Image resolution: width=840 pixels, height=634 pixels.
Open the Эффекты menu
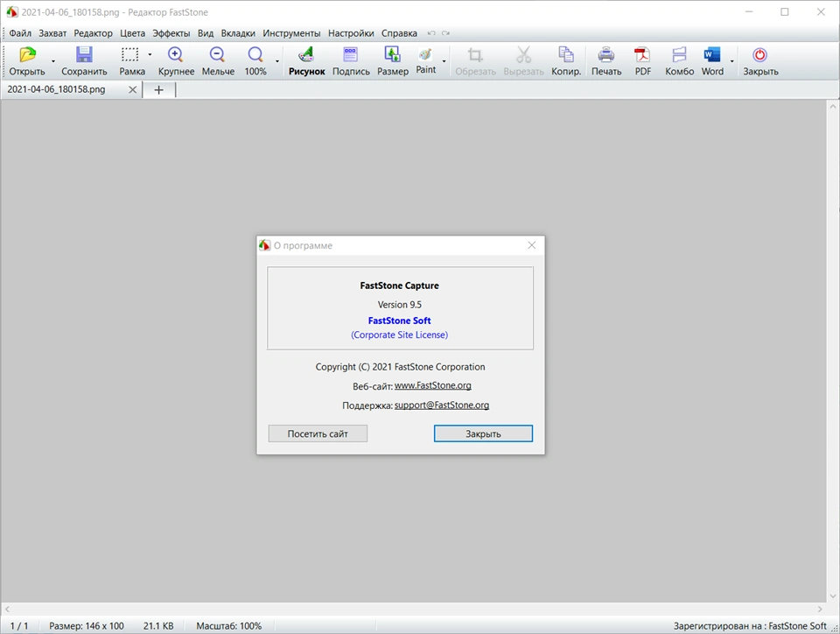(x=171, y=33)
